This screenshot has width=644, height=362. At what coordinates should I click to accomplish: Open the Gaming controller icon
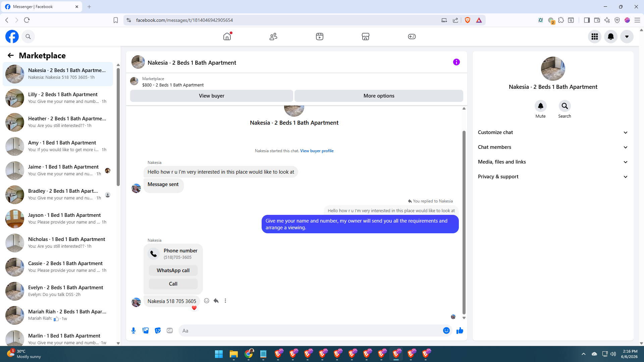coord(412,37)
